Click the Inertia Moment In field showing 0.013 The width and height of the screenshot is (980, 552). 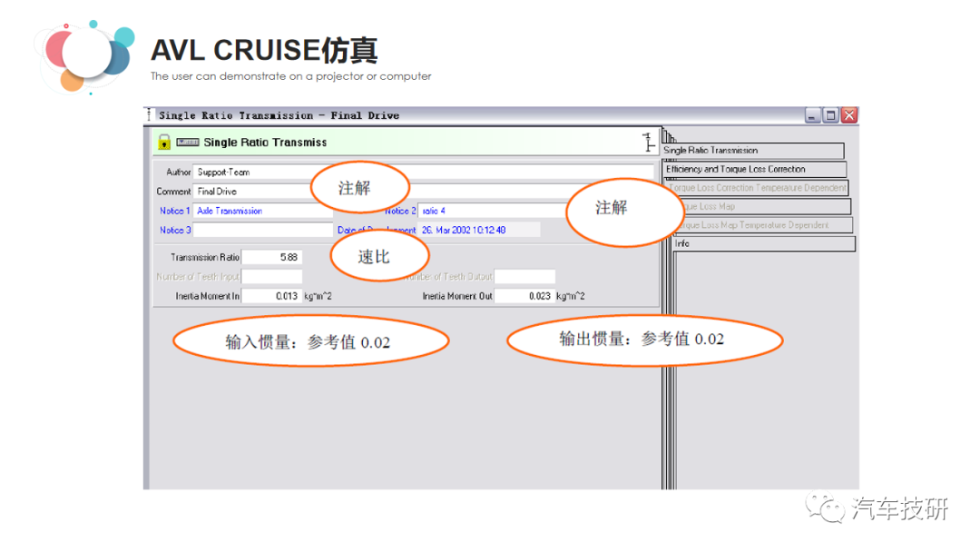click(272, 295)
